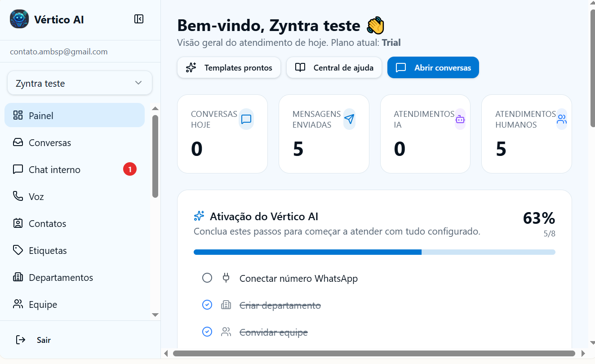Click the sidebar menu scroll up arrow
The image size is (595, 364).
tap(155, 108)
